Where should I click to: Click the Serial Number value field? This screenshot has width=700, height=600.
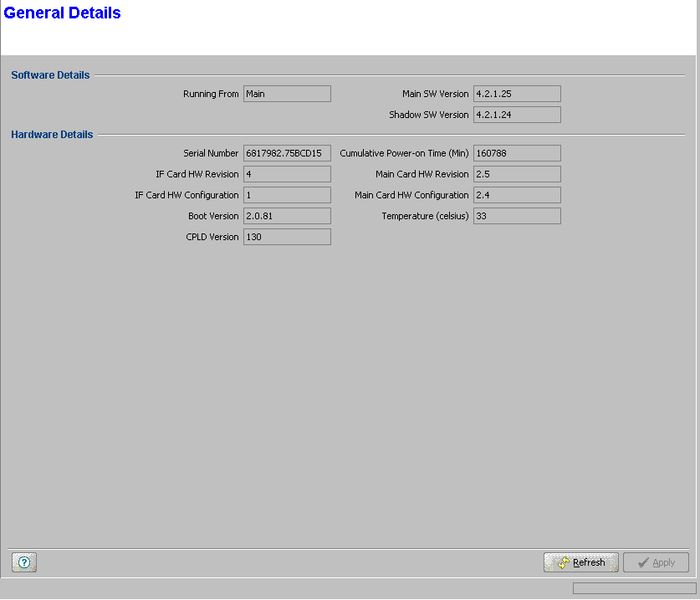coord(287,153)
